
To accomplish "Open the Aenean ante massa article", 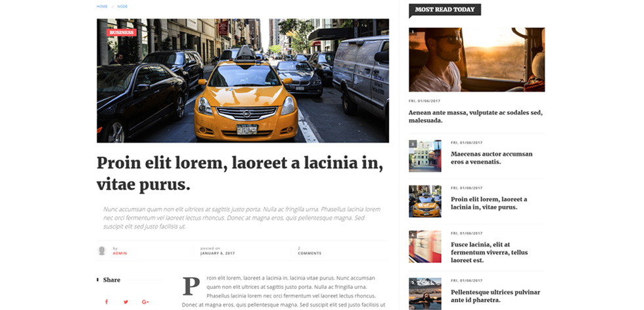I will [476, 116].
